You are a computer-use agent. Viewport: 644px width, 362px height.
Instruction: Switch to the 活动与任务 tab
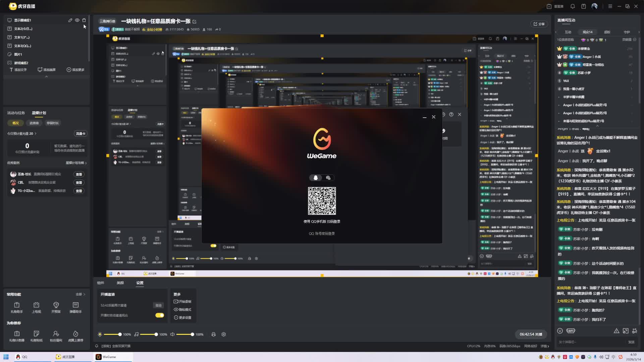[16, 113]
